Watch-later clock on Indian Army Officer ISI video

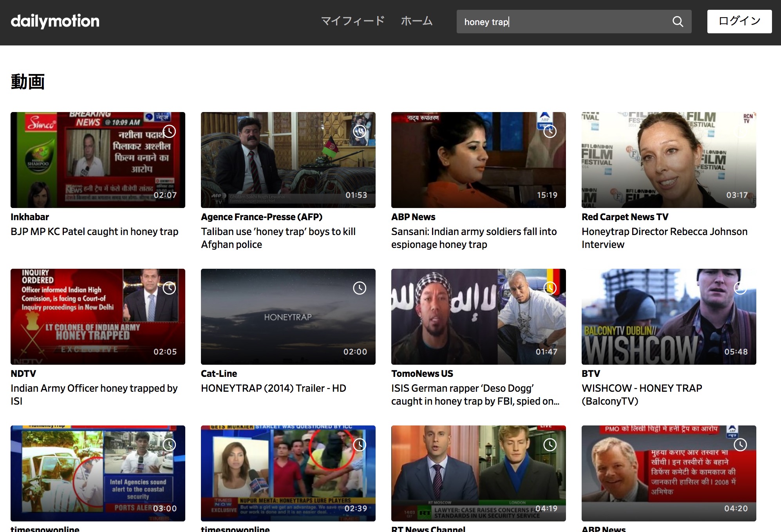(169, 288)
